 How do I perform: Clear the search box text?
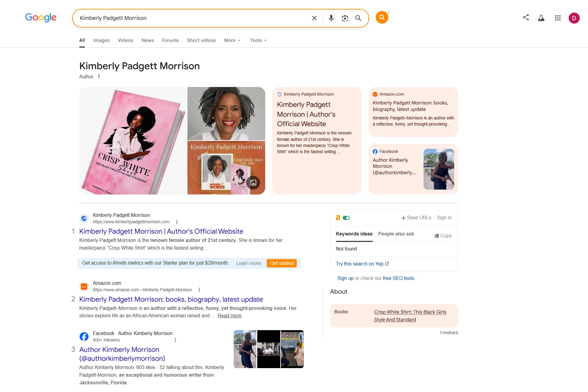pos(314,18)
